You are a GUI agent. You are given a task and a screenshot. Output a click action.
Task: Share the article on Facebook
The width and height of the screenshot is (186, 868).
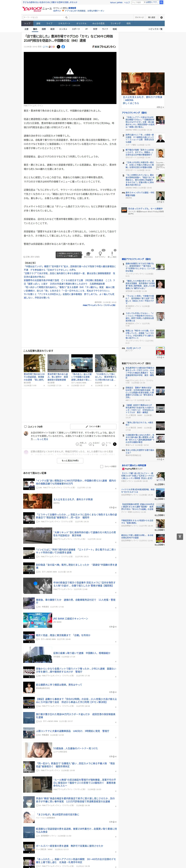pos(63,47)
